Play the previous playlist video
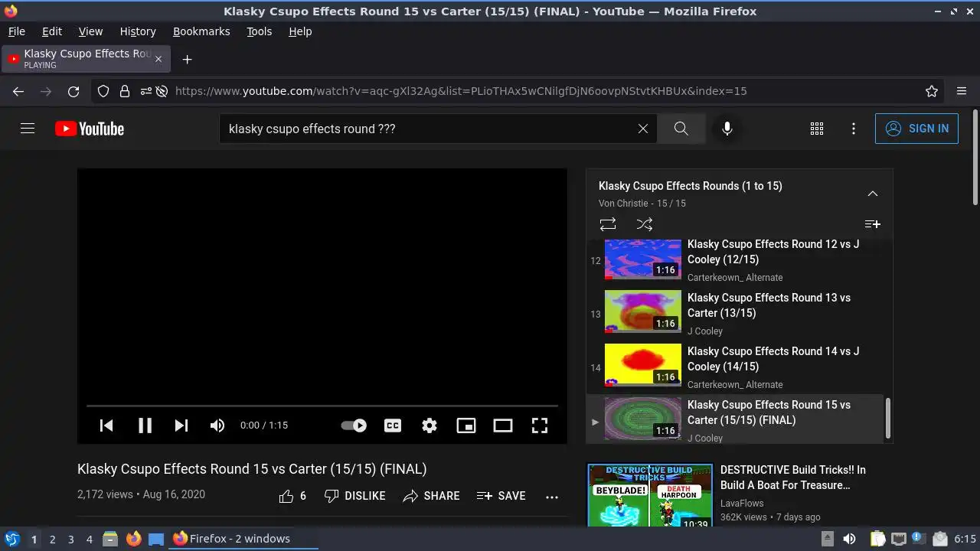This screenshot has height=551, width=980. point(106,425)
